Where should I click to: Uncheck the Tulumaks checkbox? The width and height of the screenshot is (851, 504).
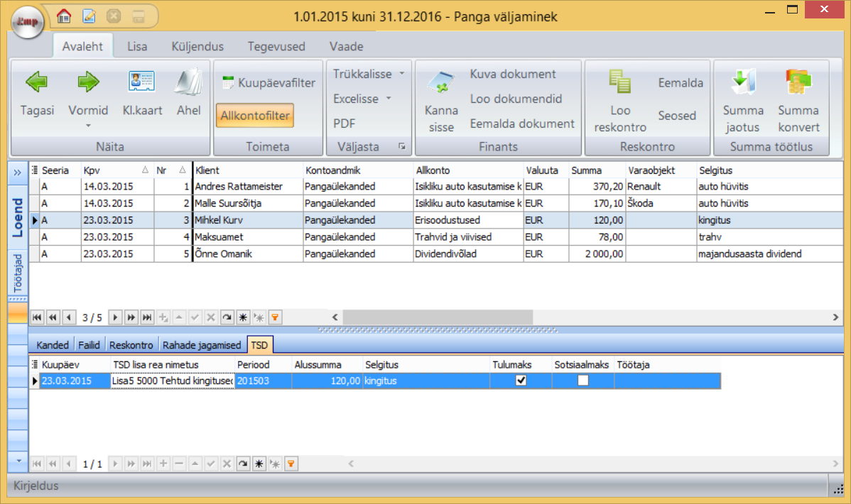[x=521, y=380]
